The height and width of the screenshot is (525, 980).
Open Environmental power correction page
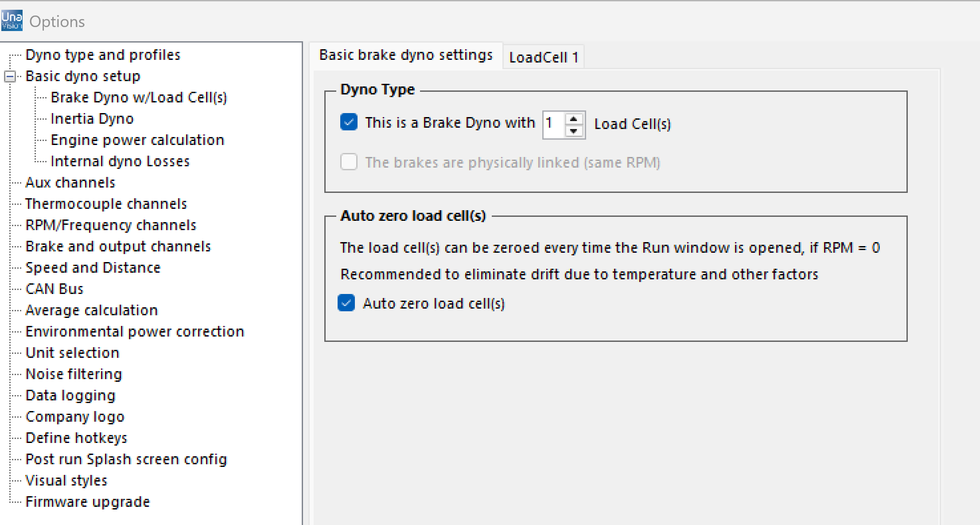click(x=135, y=332)
